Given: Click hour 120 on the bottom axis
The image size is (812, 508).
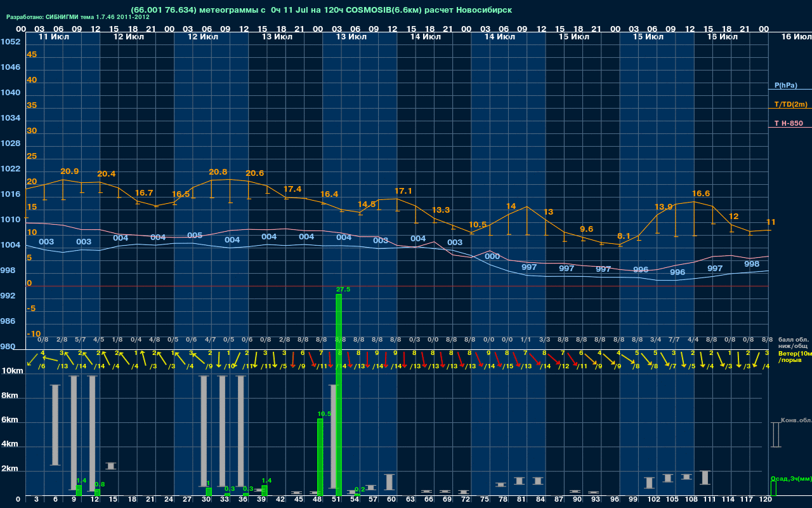Looking at the screenshot, I should click(x=765, y=500).
